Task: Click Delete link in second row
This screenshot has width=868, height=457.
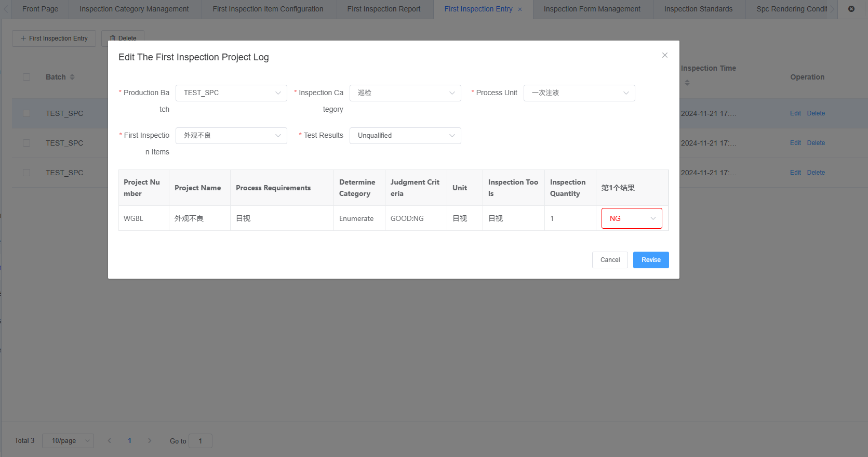Action: 816,143
